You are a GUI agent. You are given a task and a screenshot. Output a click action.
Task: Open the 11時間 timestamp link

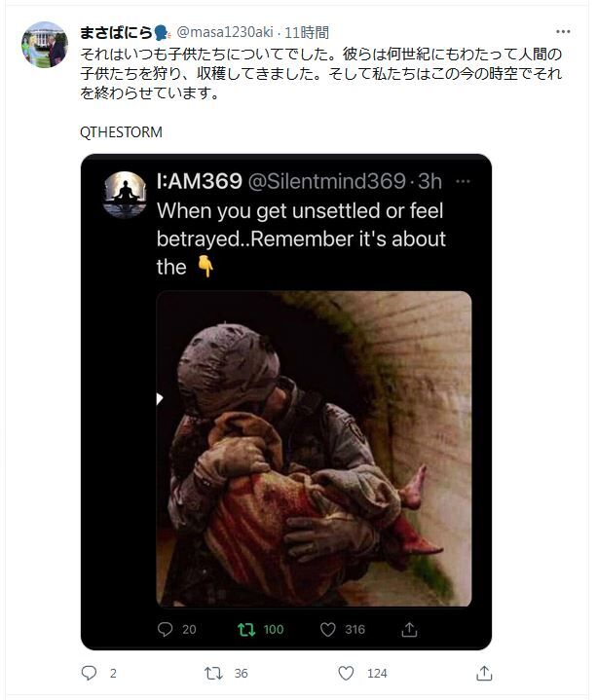(x=307, y=32)
